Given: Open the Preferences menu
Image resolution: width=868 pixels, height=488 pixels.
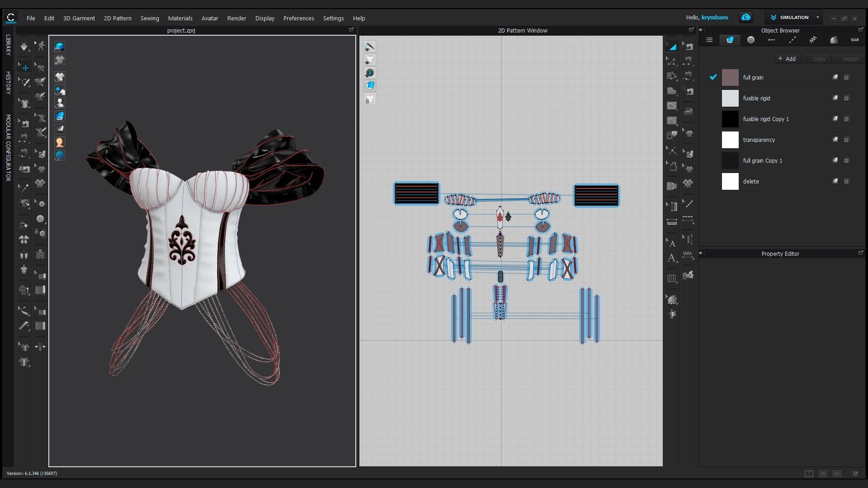Looking at the screenshot, I should click(299, 18).
